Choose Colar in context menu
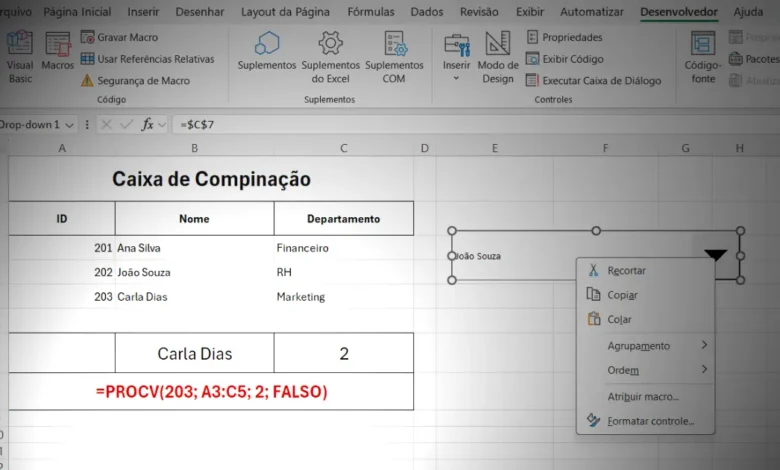This screenshot has height=470, width=780. 646,319
